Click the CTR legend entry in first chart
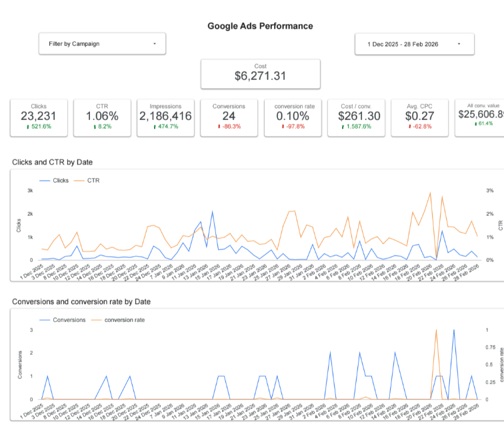The width and height of the screenshot is (504, 426). (x=87, y=181)
